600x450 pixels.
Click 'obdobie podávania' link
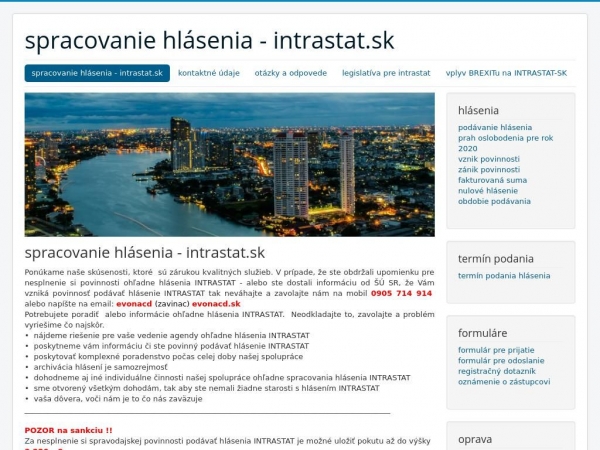(x=494, y=201)
